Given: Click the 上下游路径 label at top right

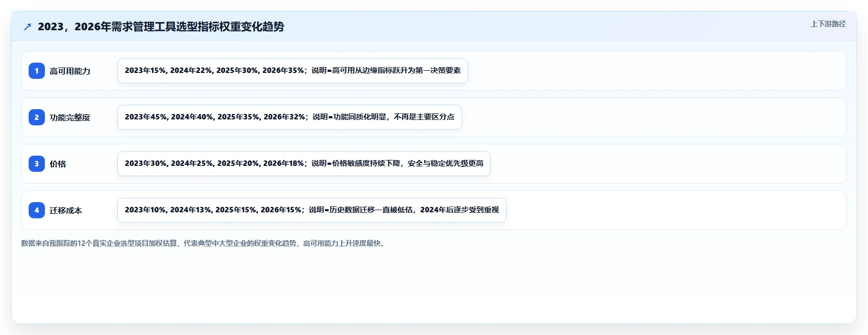Looking at the screenshot, I should coord(828,24).
